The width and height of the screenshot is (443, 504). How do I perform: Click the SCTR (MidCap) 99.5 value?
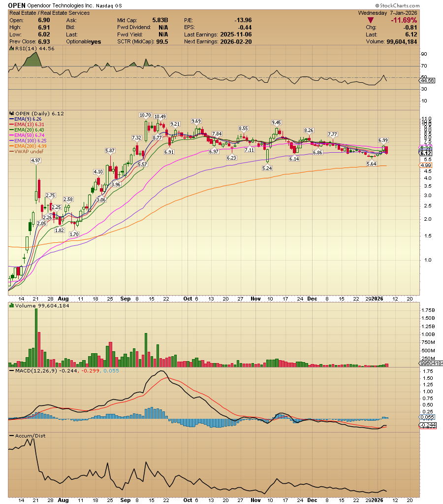[x=162, y=42]
